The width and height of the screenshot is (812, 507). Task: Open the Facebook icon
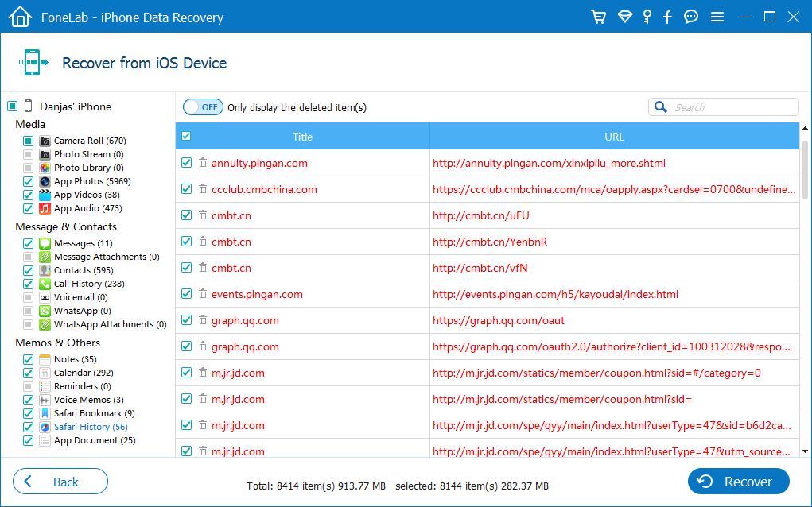(x=667, y=17)
